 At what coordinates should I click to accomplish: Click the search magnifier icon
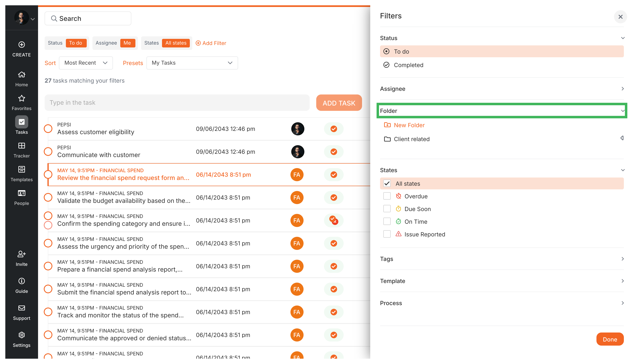click(x=54, y=18)
